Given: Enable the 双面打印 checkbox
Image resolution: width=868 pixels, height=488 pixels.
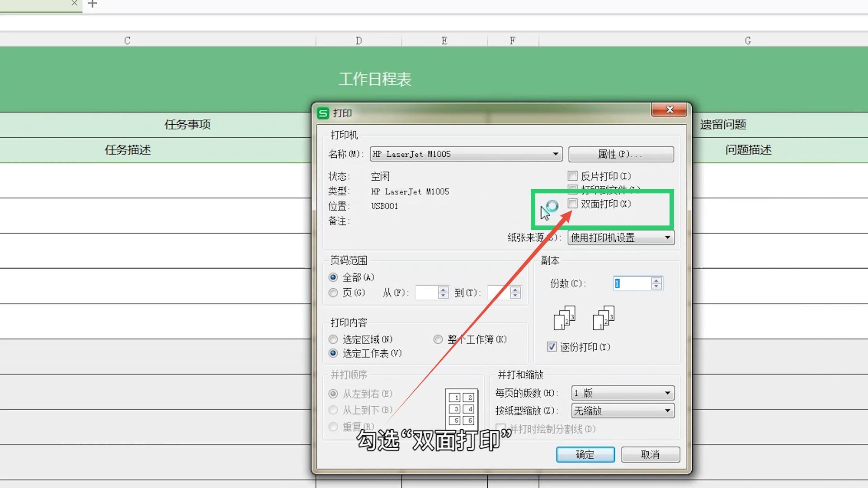Looking at the screenshot, I should [573, 203].
